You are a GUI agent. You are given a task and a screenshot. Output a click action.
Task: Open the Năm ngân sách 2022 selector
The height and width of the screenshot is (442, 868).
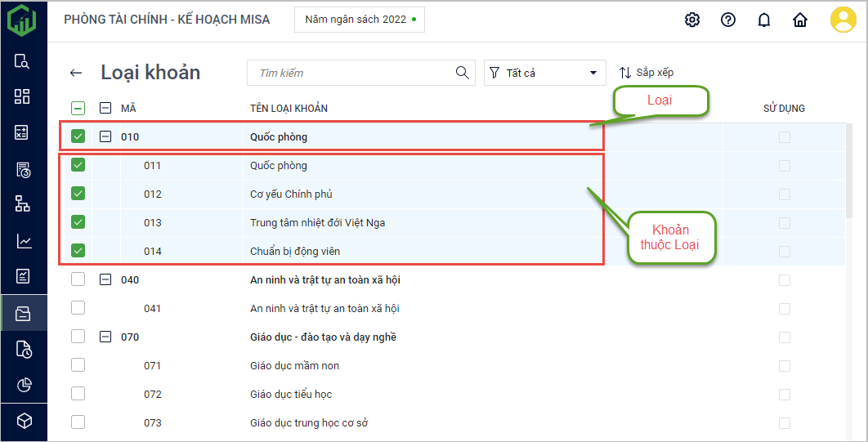coord(360,20)
